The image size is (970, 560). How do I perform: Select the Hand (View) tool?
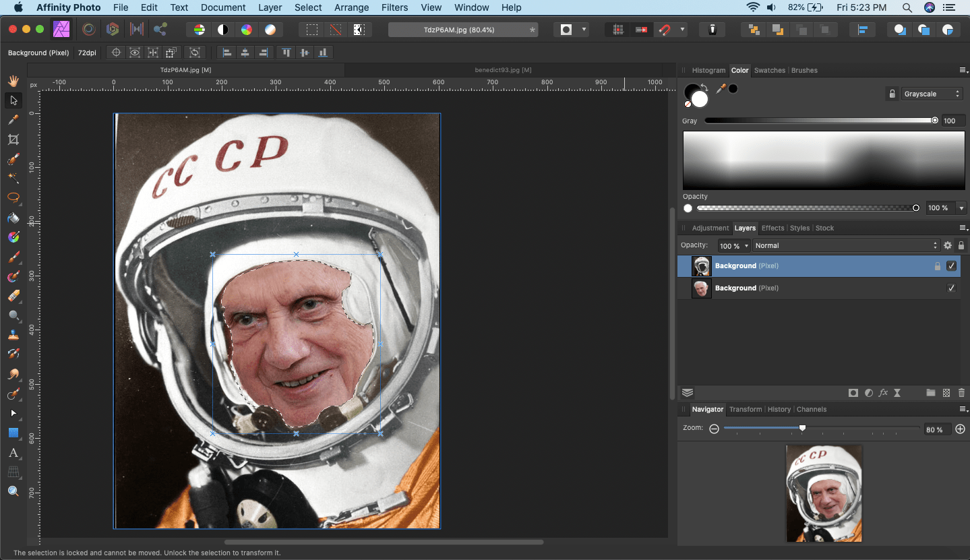coord(13,81)
